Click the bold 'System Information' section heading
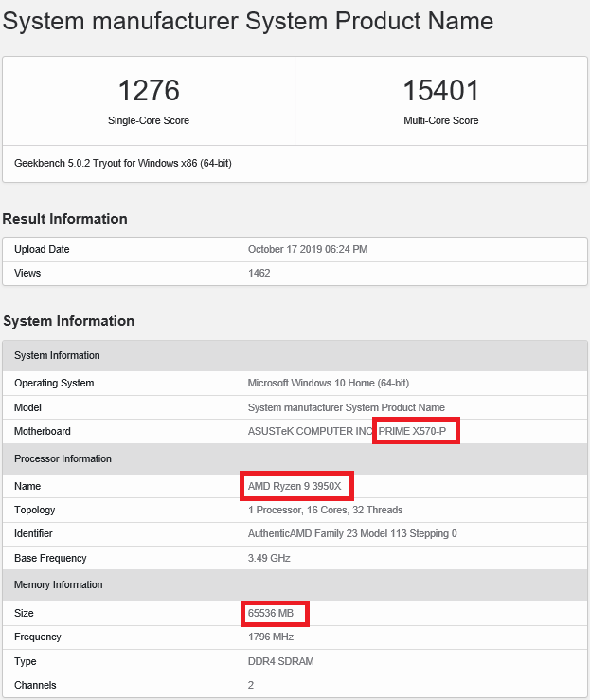 tap(69, 321)
